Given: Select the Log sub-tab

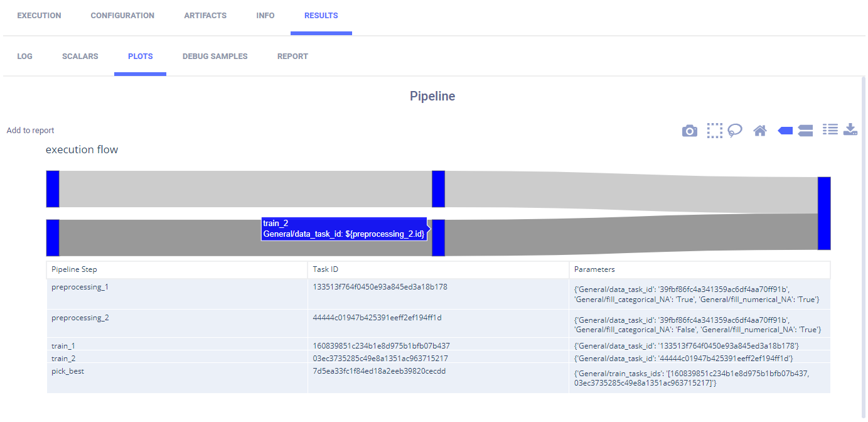Looking at the screenshot, I should (x=24, y=57).
